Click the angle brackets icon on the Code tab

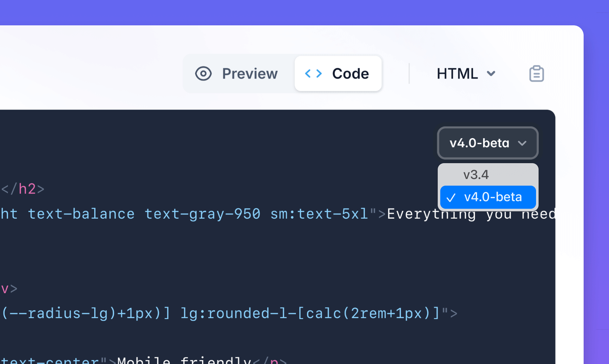tap(314, 73)
